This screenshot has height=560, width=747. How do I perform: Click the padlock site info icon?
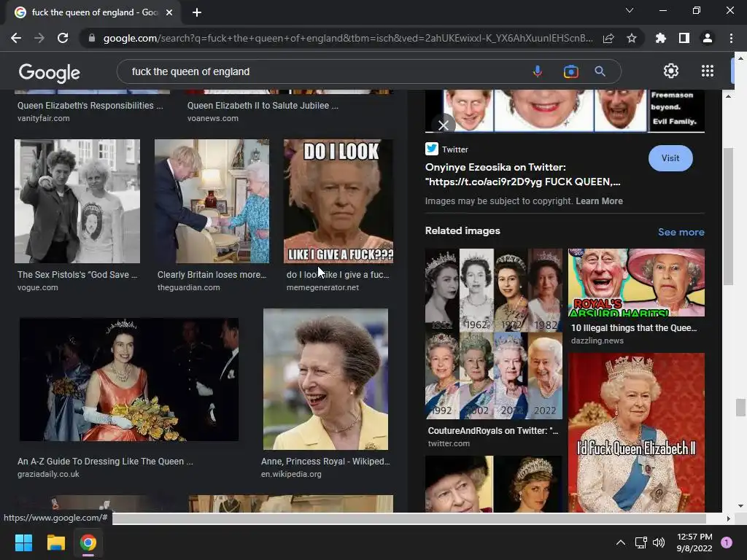click(92, 38)
